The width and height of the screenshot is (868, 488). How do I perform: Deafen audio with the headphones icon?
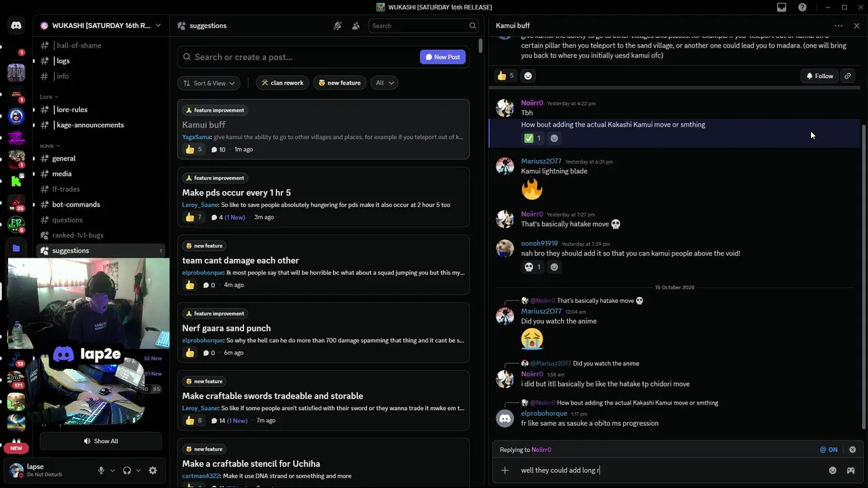coord(127,470)
